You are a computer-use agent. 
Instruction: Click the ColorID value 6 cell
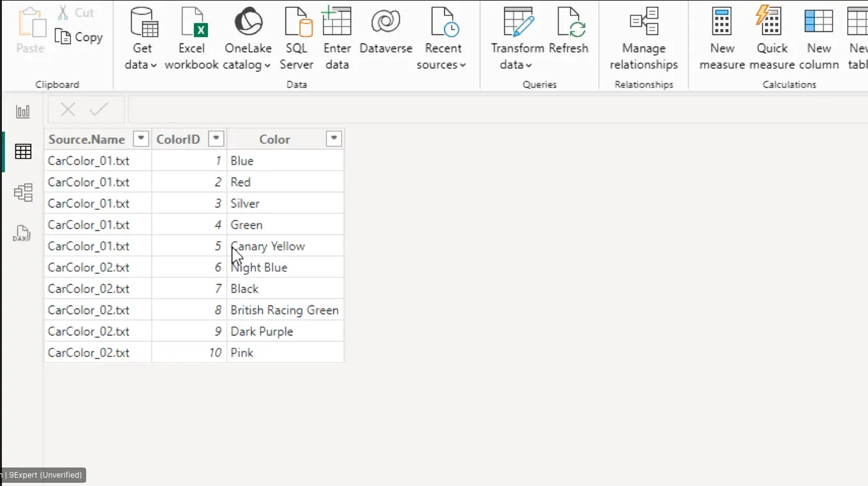[189, 267]
